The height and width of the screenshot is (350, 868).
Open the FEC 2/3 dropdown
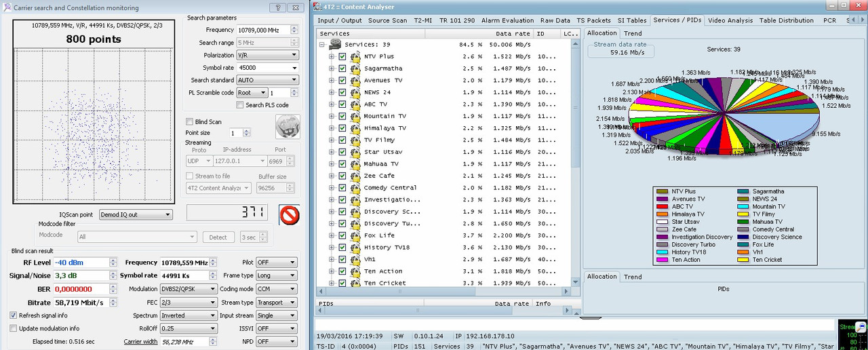189,303
